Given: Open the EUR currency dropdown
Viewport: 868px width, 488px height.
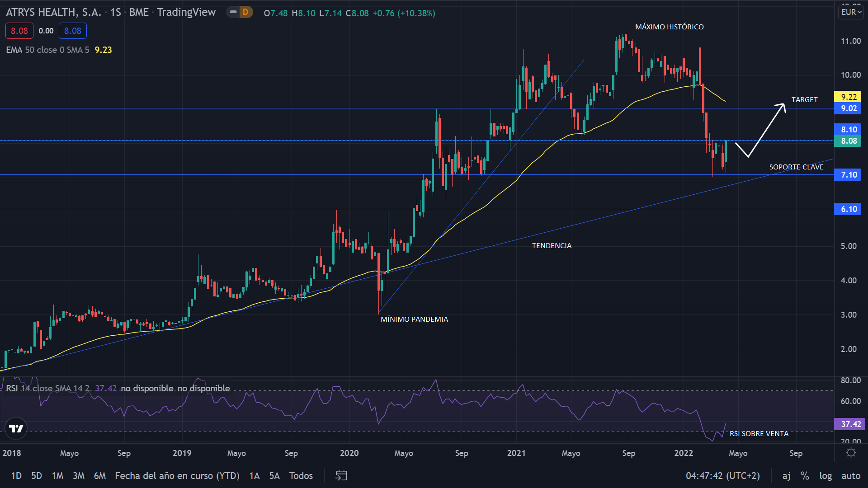Looking at the screenshot, I should tap(851, 12).
